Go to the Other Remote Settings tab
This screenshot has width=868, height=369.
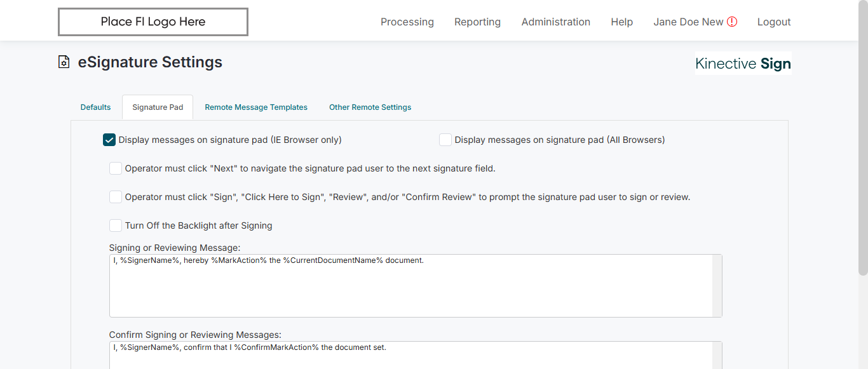(x=370, y=107)
